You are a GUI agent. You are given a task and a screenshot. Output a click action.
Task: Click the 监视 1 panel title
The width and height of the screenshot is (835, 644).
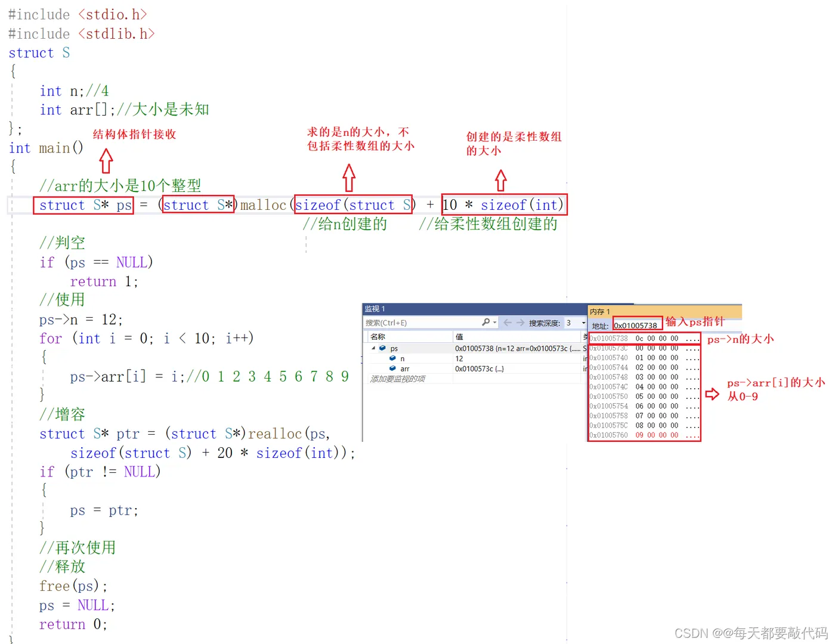point(375,309)
